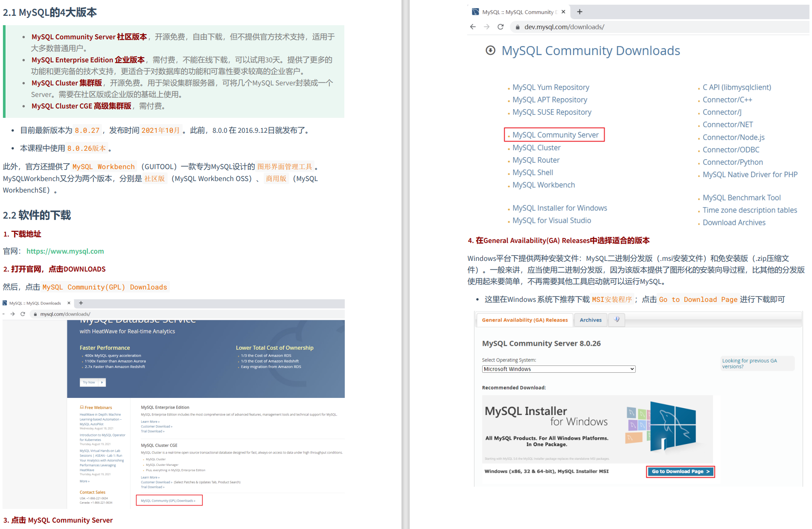Open MySQL Community Server link
The width and height of the screenshot is (812, 529).
556,135
